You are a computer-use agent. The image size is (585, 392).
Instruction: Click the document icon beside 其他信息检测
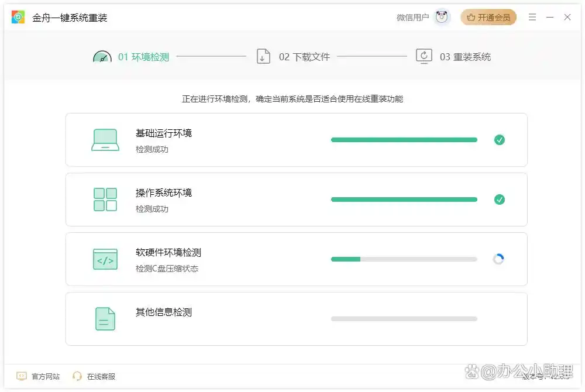point(105,319)
